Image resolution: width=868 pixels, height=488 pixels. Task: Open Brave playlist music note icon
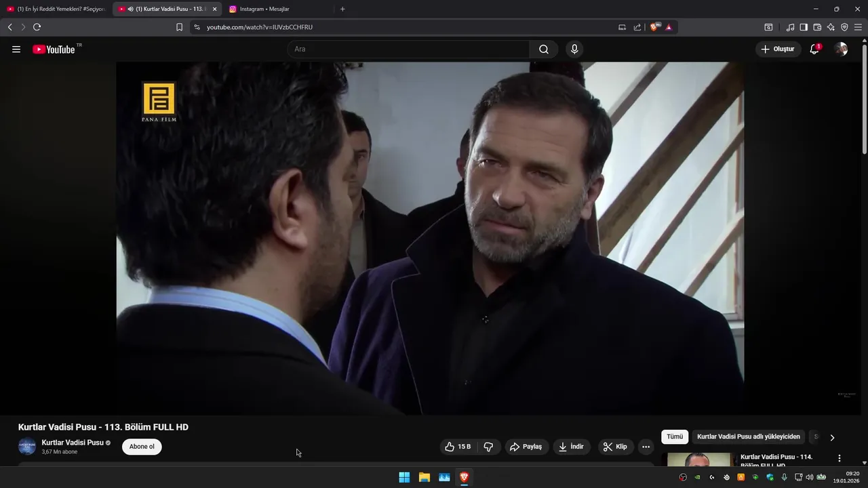click(790, 27)
